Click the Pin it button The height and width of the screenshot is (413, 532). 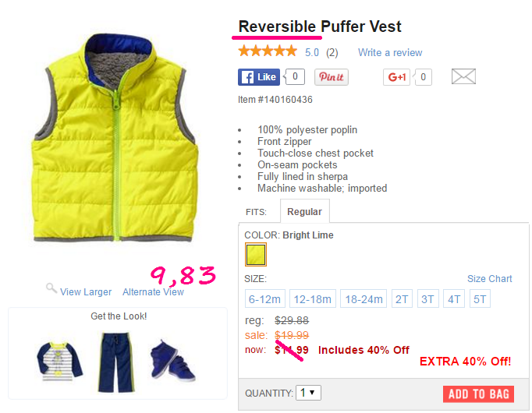[332, 77]
